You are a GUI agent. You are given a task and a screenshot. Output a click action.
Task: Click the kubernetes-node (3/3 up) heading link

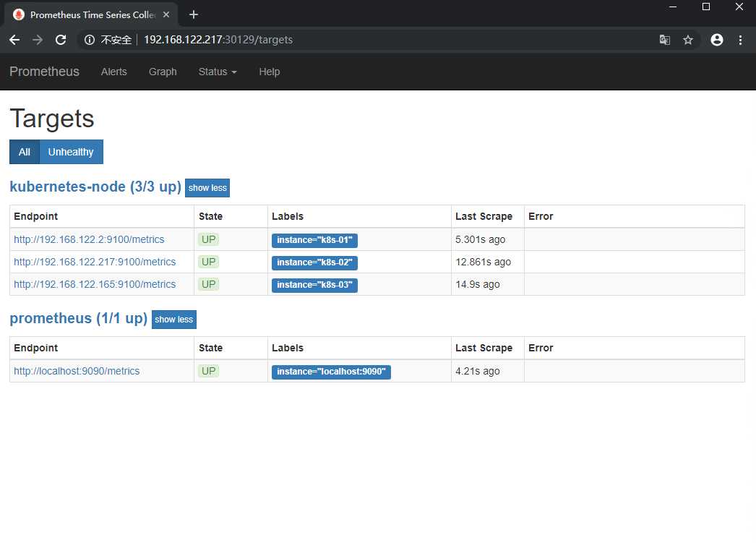click(x=95, y=187)
